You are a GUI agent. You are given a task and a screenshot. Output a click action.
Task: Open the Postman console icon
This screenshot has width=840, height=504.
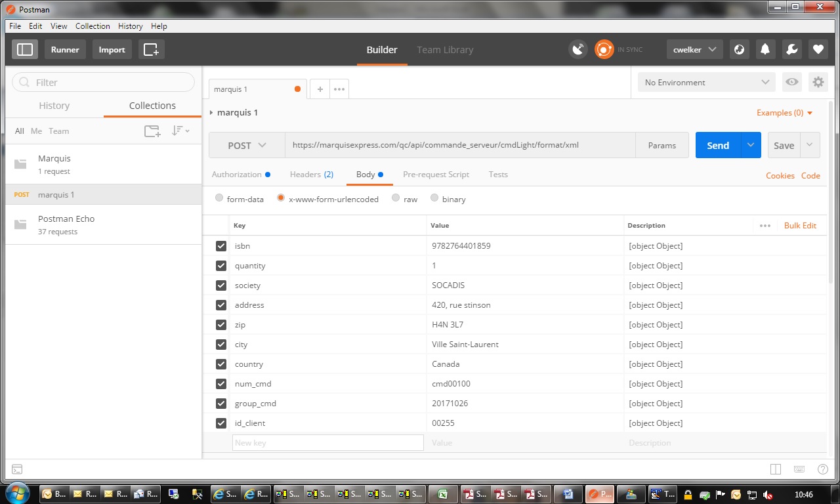pyautogui.click(x=18, y=469)
